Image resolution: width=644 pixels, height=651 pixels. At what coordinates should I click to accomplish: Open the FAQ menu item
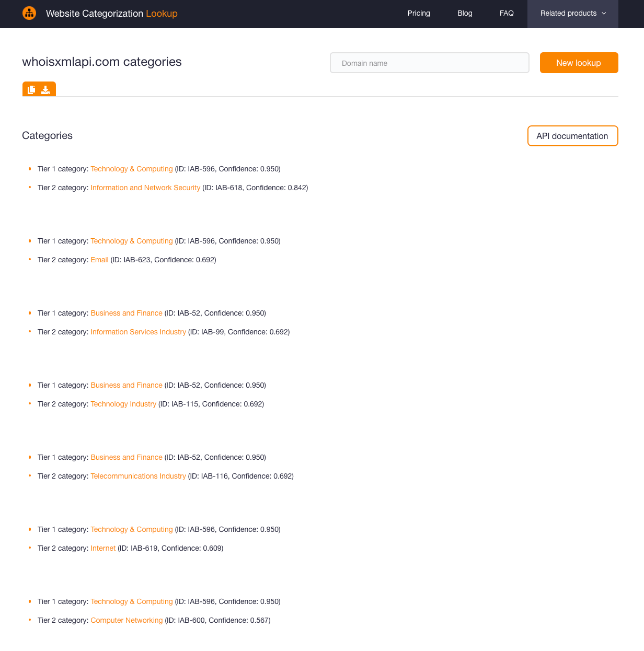coord(507,14)
